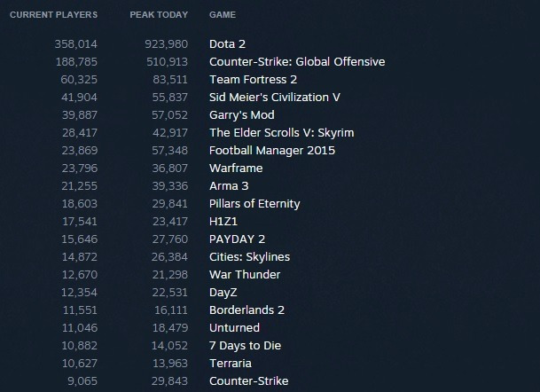Open The Elder Scrolls V: Skyrim
The image size is (540, 392).
tap(282, 133)
